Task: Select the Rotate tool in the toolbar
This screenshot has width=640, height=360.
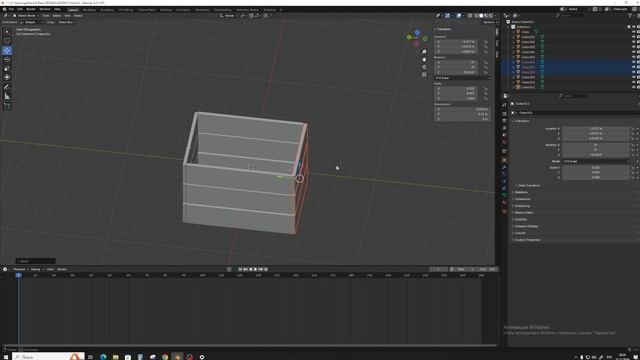Action: tap(7, 60)
